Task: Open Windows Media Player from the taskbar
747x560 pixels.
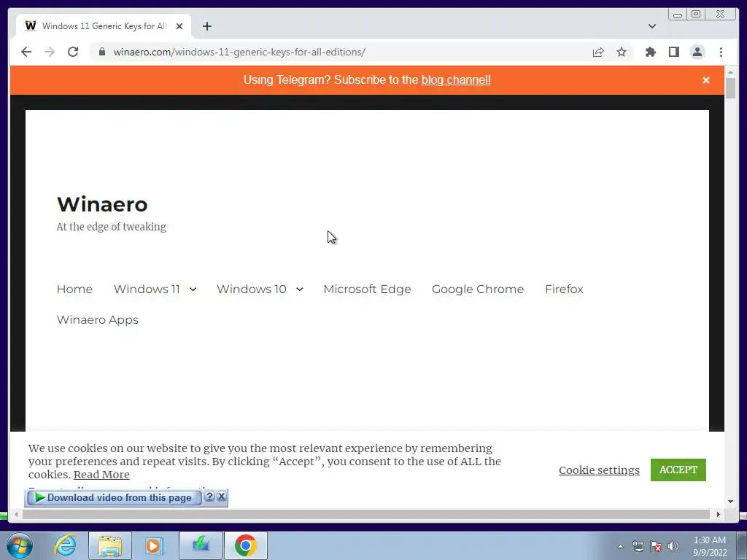Action: click(154, 545)
